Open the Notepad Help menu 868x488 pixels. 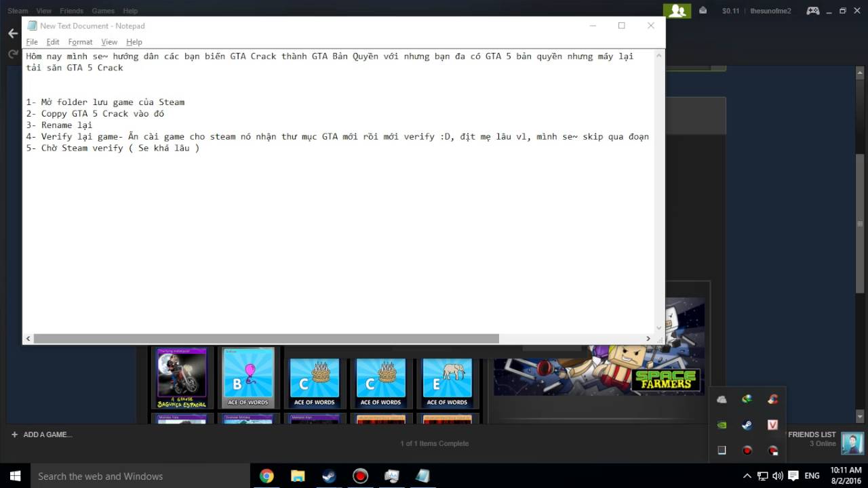point(134,42)
